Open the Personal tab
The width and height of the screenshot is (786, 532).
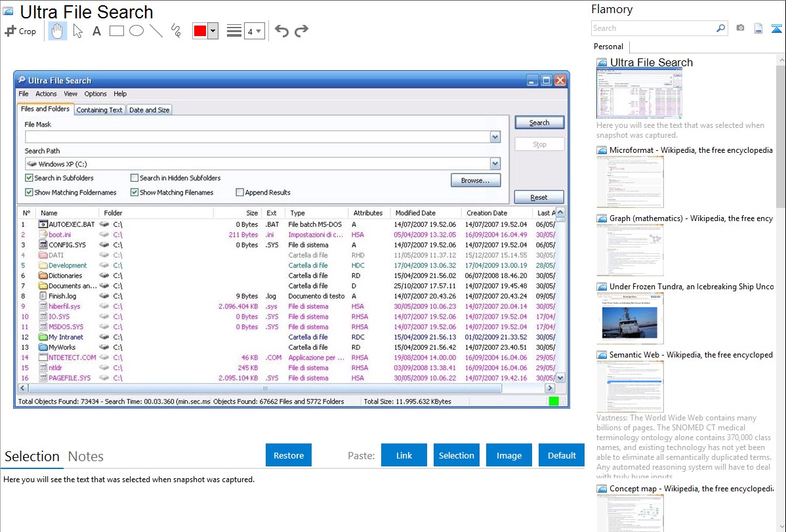[608, 47]
